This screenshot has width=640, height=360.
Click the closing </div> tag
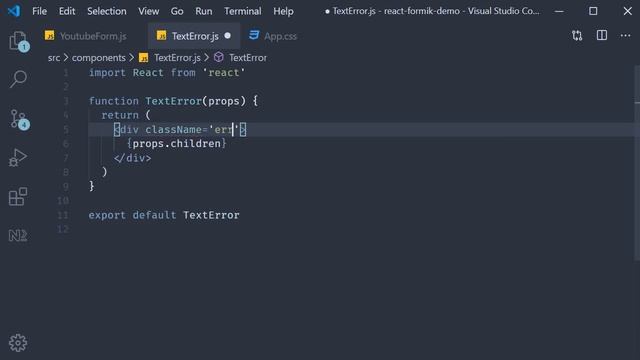[133, 158]
